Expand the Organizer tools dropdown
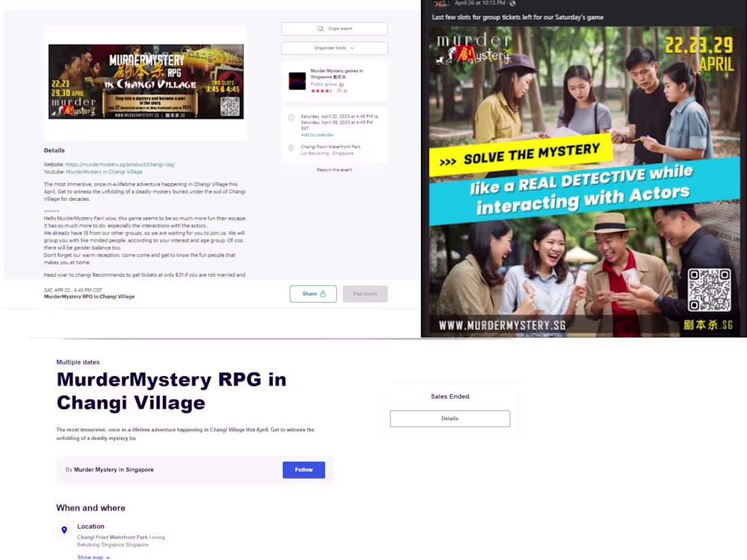The height and width of the screenshot is (560, 747). point(334,48)
